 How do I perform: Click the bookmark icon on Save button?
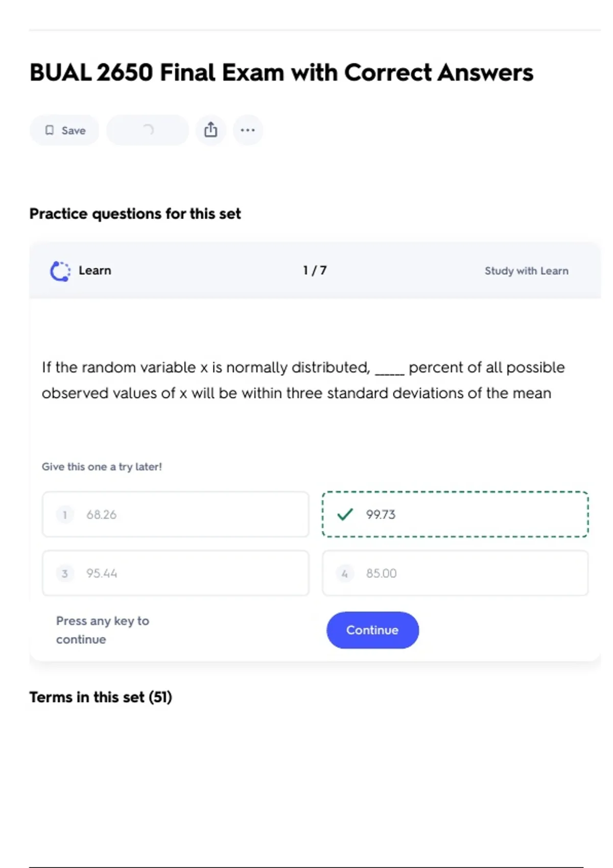pyautogui.click(x=50, y=130)
